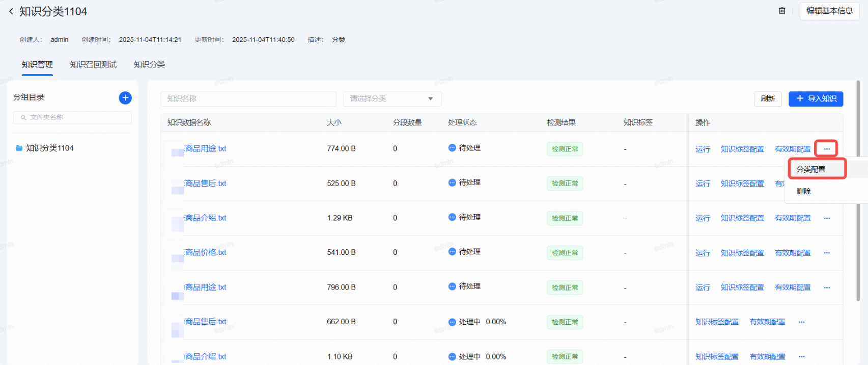Open 知识标签配置 for 商品价格.txt
This screenshot has width=868, height=365.
(742, 253)
